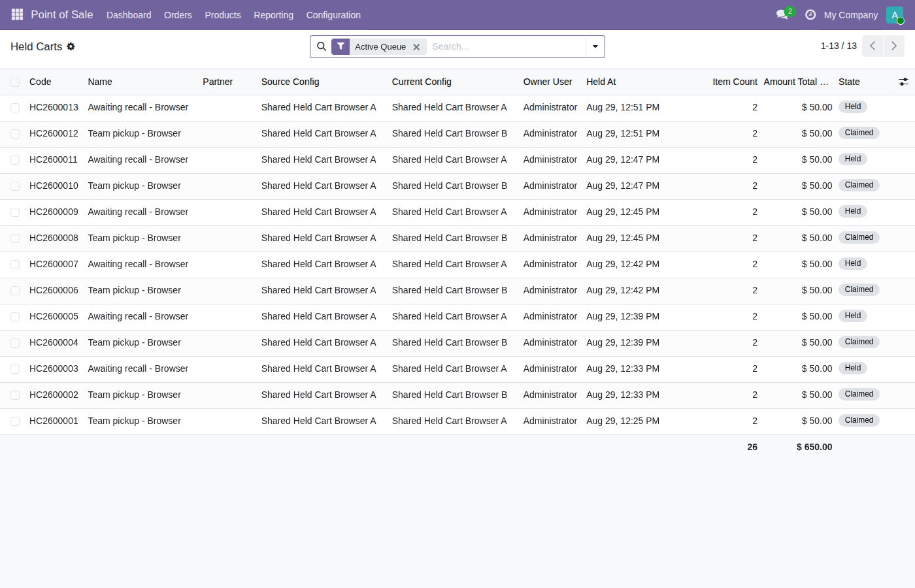Select the HC2600004 row checkbox
The height and width of the screenshot is (588, 915).
click(15, 343)
